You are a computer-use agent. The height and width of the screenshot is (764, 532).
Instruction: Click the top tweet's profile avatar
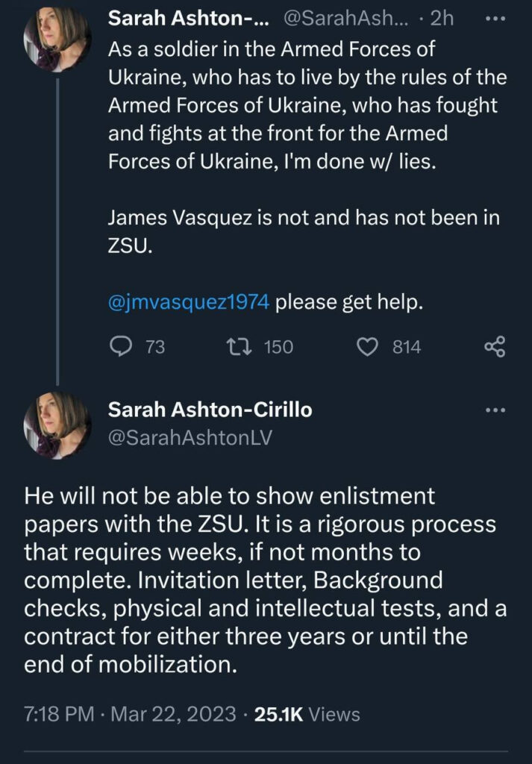[57, 42]
